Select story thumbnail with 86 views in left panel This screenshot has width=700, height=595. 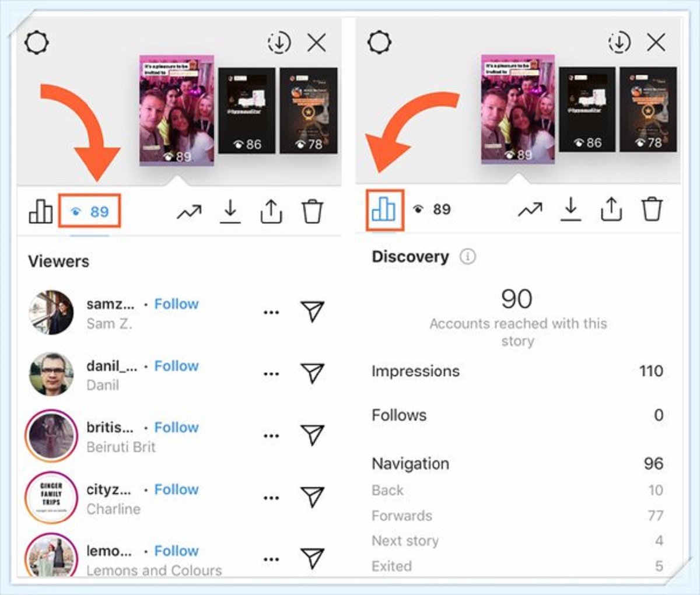(247, 111)
